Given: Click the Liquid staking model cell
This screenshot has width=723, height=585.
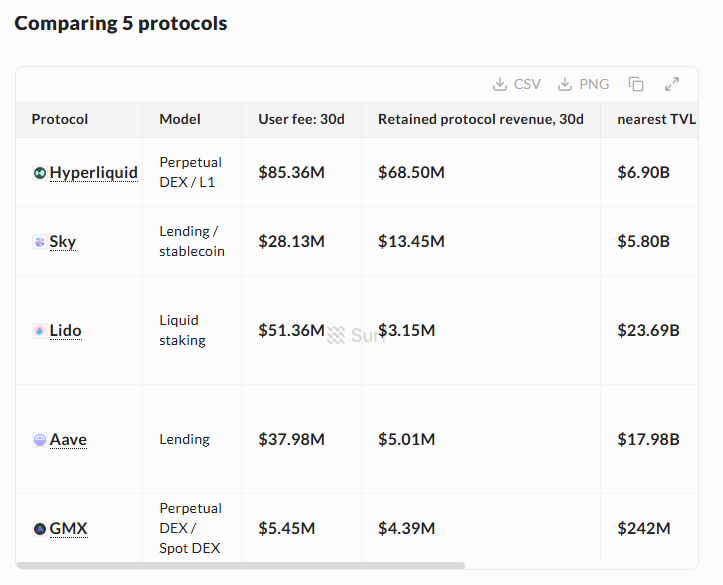Looking at the screenshot, I should pos(192,331).
